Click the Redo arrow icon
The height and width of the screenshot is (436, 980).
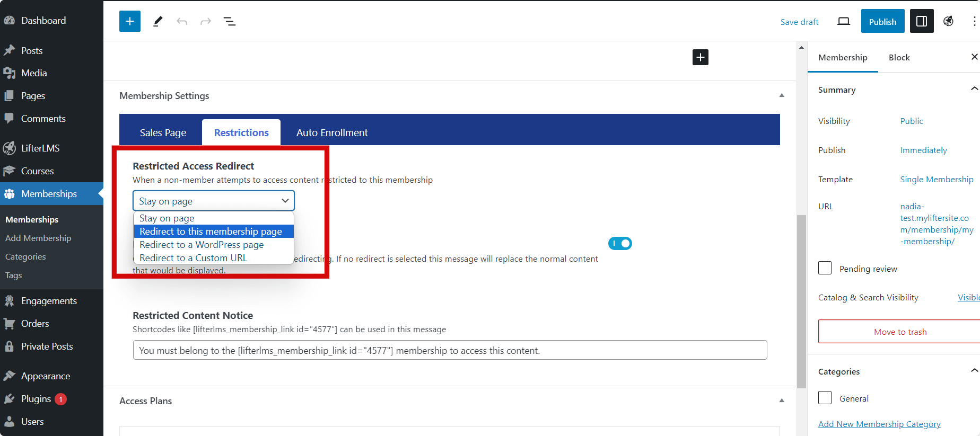[x=206, y=21]
